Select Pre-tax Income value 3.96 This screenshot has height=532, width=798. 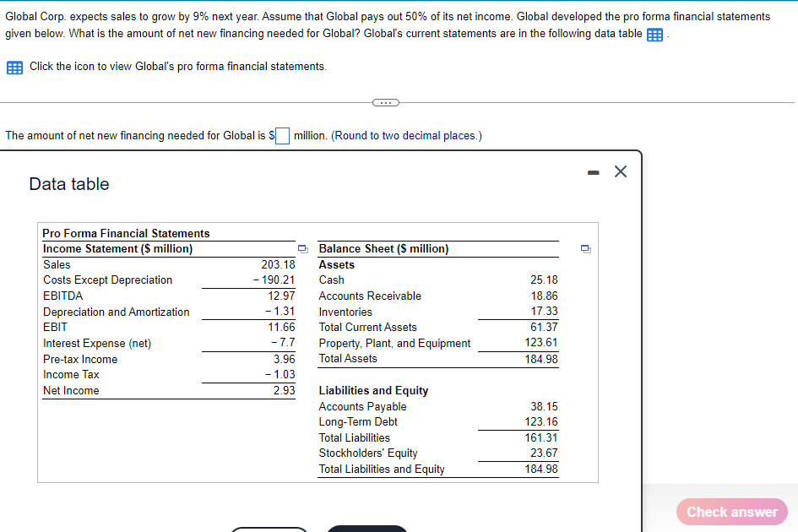284,359
